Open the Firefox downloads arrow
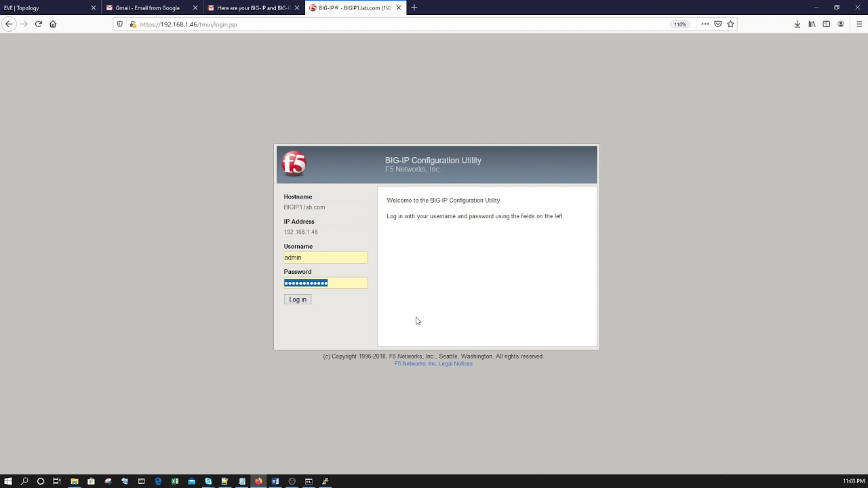This screenshot has width=868, height=488. [797, 24]
